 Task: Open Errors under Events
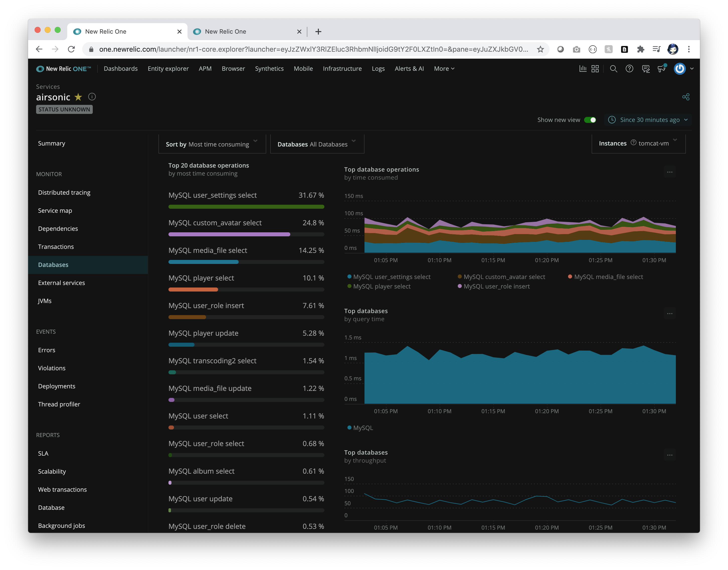tap(47, 350)
